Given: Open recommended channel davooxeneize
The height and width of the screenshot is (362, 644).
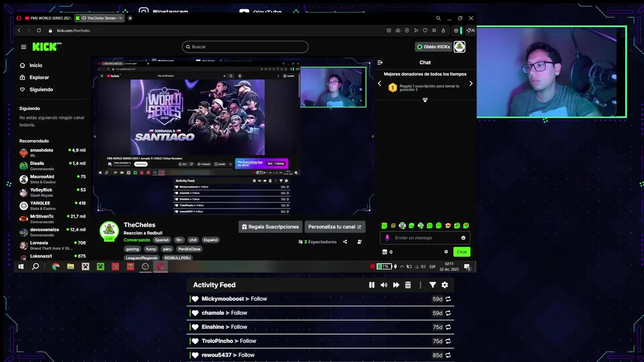Looking at the screenshot, I should [x=52, y=232].
